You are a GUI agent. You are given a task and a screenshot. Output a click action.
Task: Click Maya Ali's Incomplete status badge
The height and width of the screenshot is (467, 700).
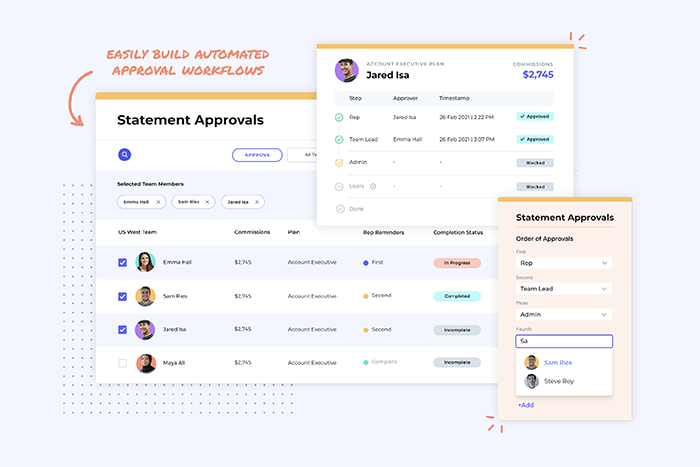pos(457,363)
